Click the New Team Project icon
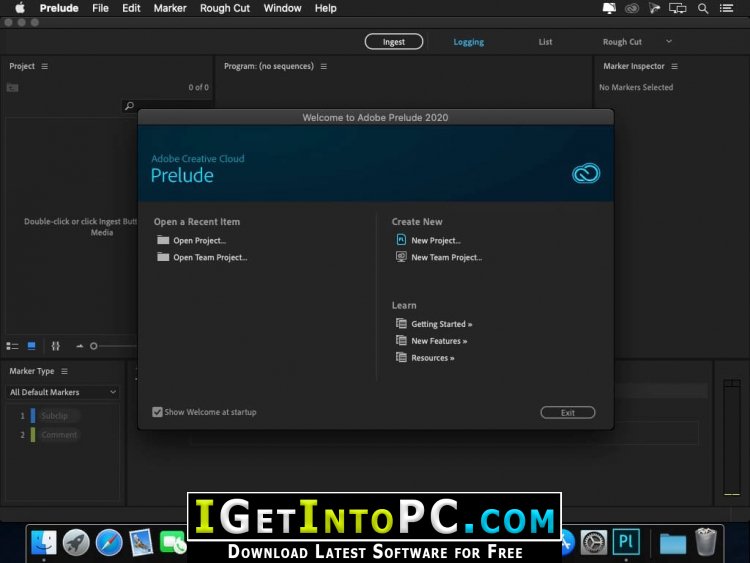The height and width of the screenshot is (563, 750). pyautogui.click(x=401, y=257)
